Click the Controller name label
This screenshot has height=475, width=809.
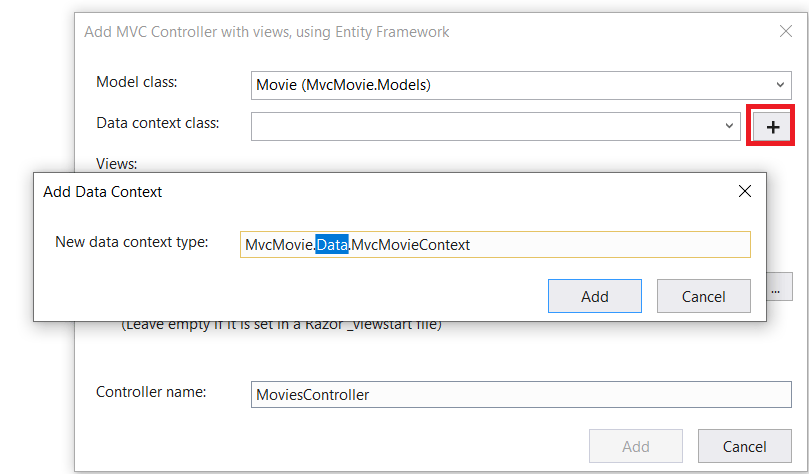[151, 392]
